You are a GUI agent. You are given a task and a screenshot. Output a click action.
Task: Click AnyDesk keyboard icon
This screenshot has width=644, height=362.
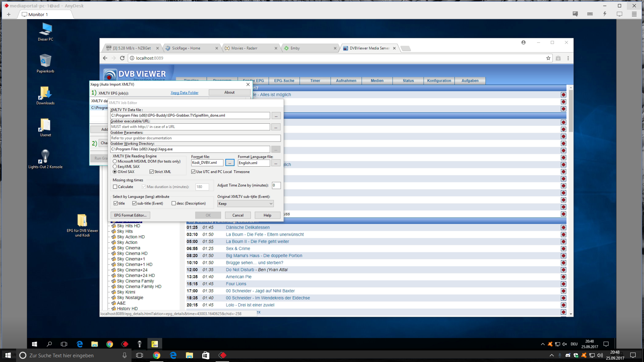pyautogui.click(x=590, y=14)
